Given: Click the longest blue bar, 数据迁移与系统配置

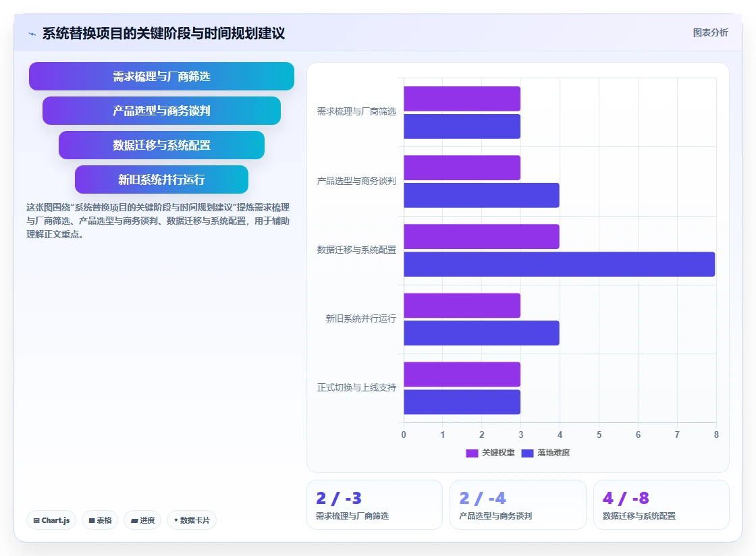Looking at the screenshot, I should (x=560, y=264).
